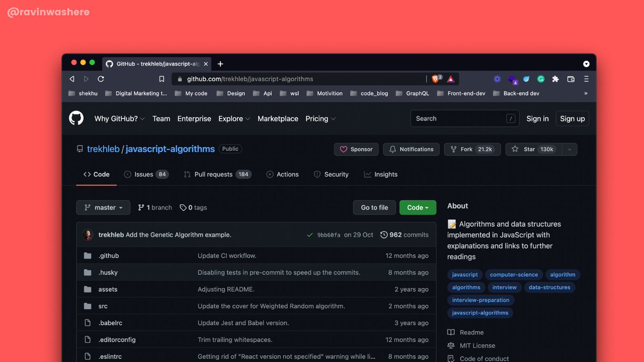Open the .husky folder
This screenshot has height=362, width=644.
point(108,272)
